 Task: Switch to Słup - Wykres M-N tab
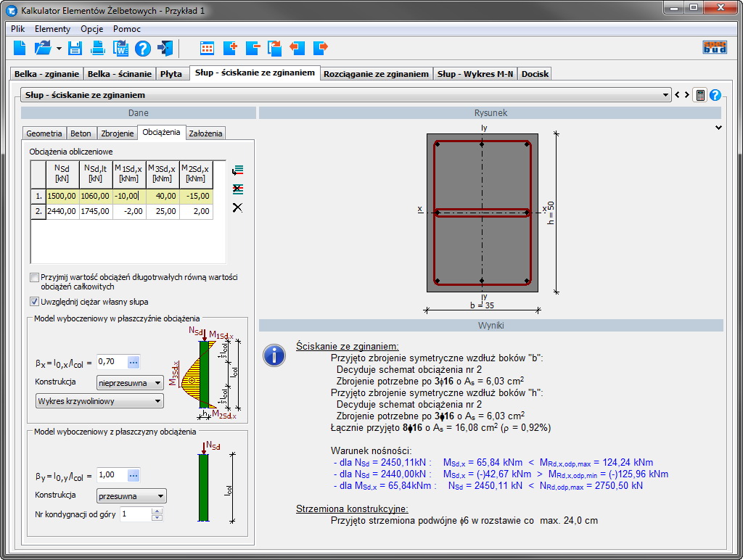coord(475,74)
